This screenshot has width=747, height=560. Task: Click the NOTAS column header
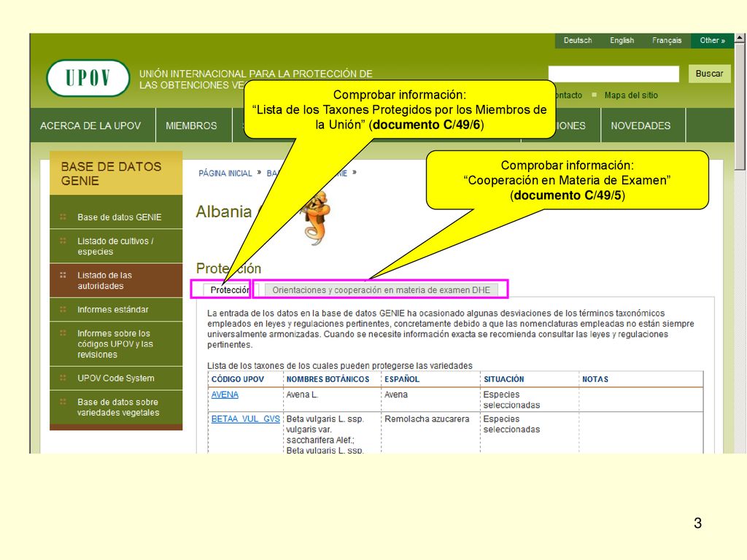(595, 379)
